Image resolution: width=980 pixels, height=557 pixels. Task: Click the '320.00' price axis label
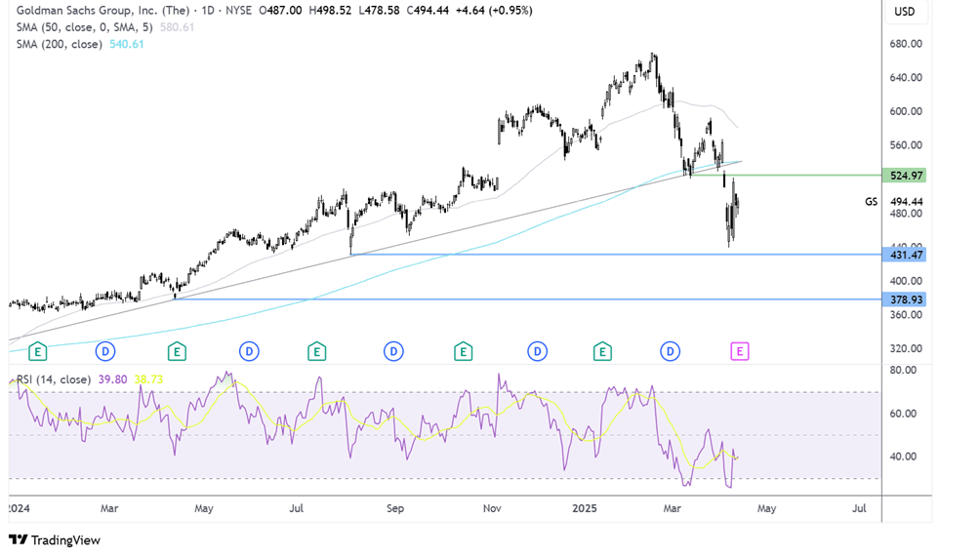(906, 348)
